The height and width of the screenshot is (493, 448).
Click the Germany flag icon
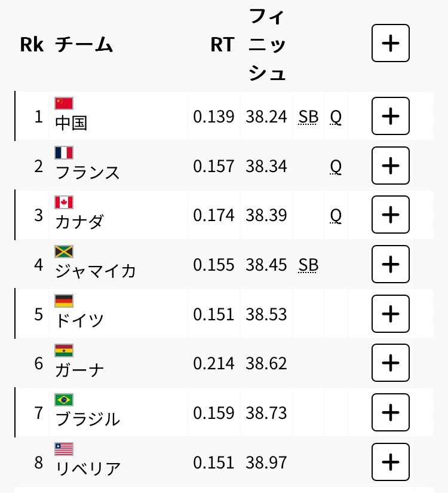tap(64, 301)
